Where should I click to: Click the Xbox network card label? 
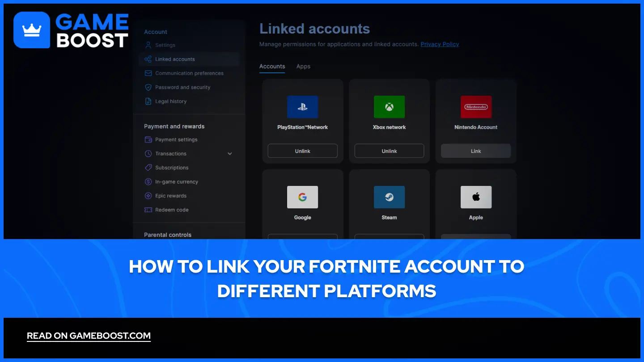389,127
